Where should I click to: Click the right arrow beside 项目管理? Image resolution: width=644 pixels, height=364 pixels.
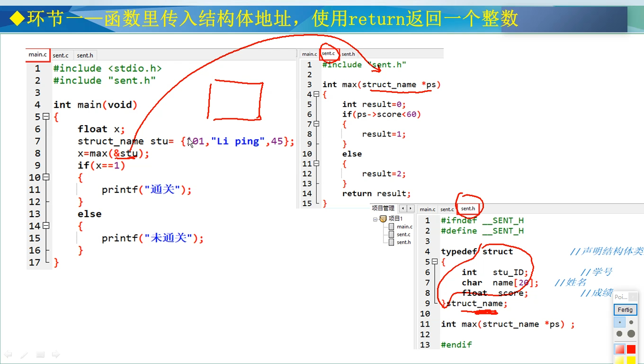pos(411,208)
